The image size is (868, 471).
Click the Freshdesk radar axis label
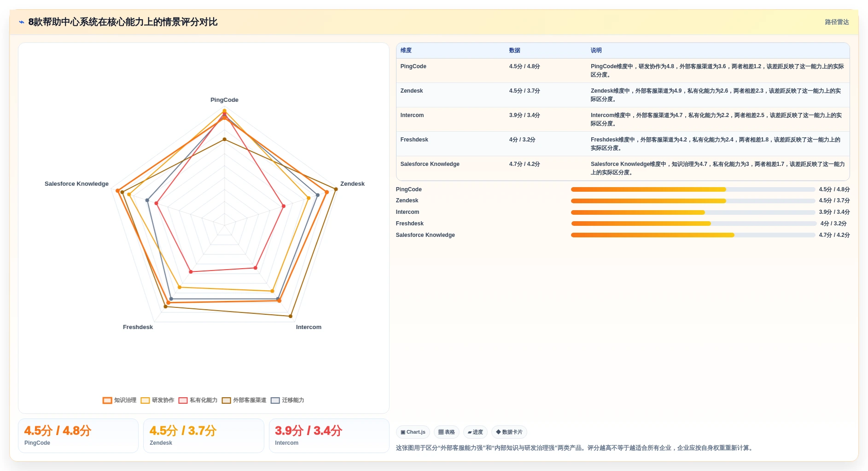click(x=138, y=327)
